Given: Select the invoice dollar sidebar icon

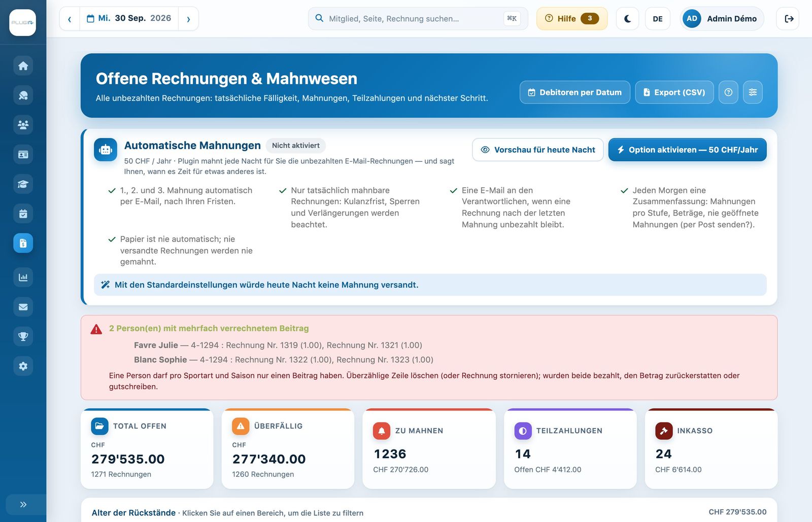Looking at the screenshot, I should (x=23, y=243).
